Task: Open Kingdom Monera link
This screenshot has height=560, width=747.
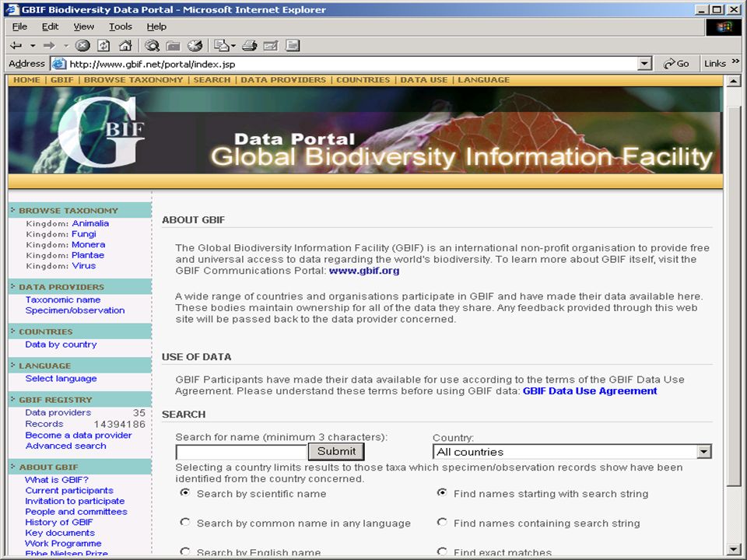Action: [x=89, y=245]
